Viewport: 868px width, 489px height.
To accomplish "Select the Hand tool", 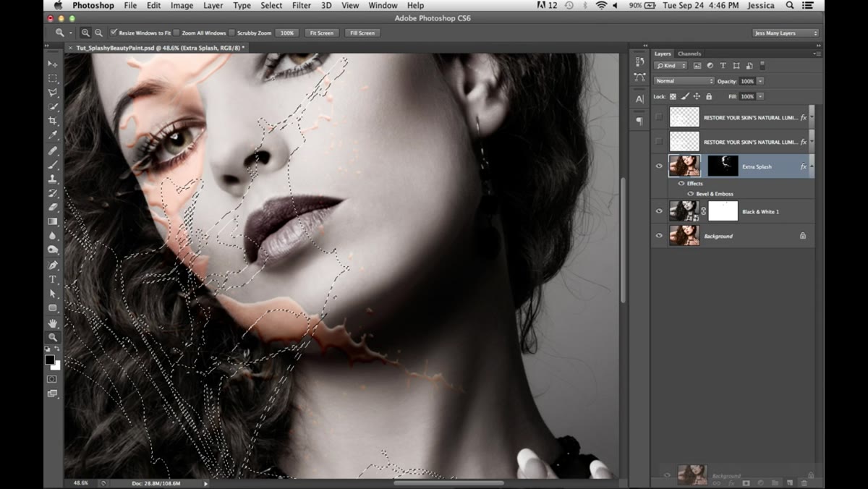I will pyautogui.click(x=53, y=323).
